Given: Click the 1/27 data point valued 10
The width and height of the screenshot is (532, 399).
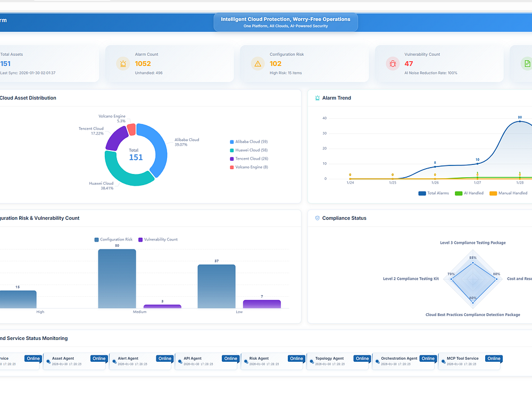Looking at the screenshot, I should (477, 163).
